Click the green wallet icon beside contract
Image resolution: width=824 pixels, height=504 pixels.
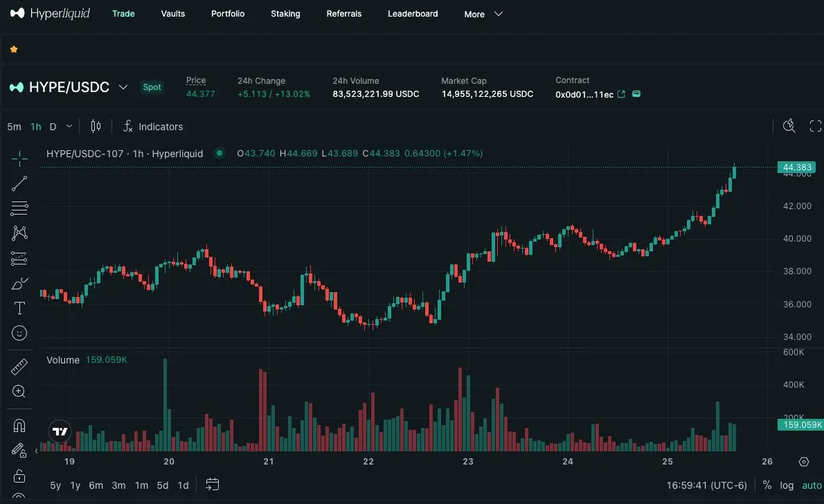(636, 94)
